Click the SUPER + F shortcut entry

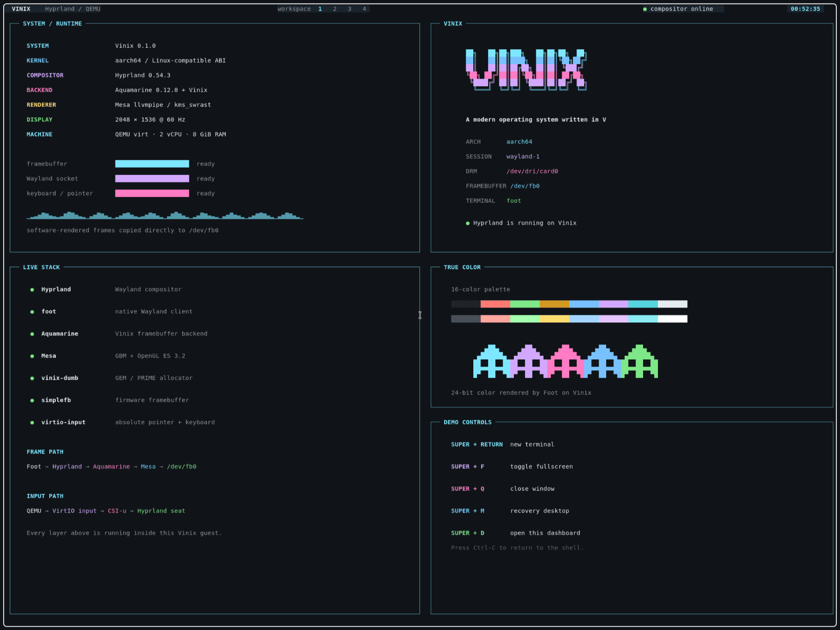coord(512,466)
